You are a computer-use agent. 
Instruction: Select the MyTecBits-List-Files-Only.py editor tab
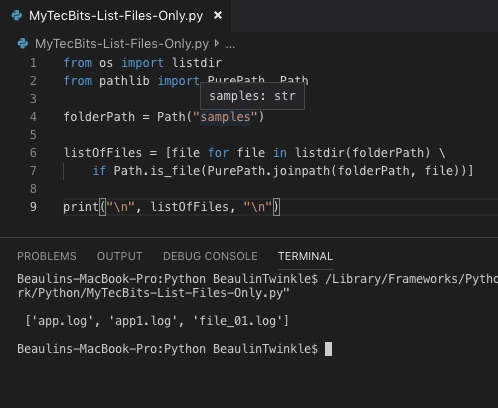115,16
